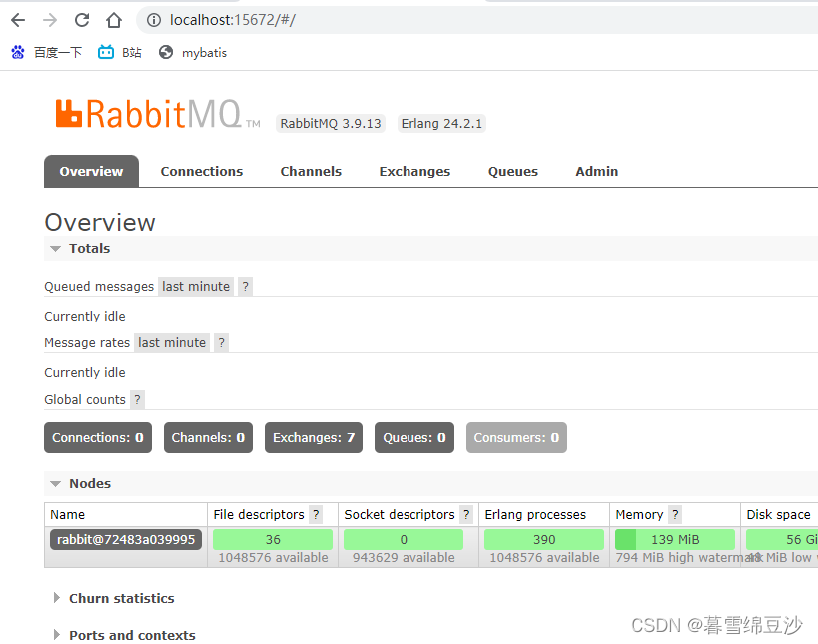This screenshot has height=644, width=818.
Task: Click the RabbitMQ 3.9.13 version label
Action: [331, 124]
